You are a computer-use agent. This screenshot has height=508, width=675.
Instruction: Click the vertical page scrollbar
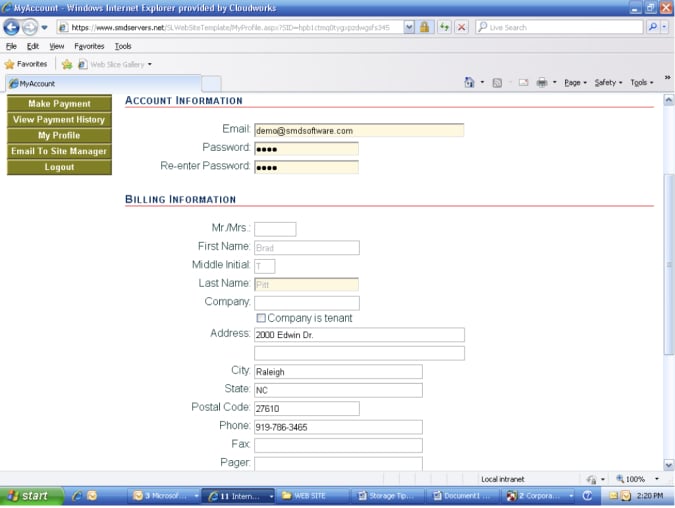668,264
